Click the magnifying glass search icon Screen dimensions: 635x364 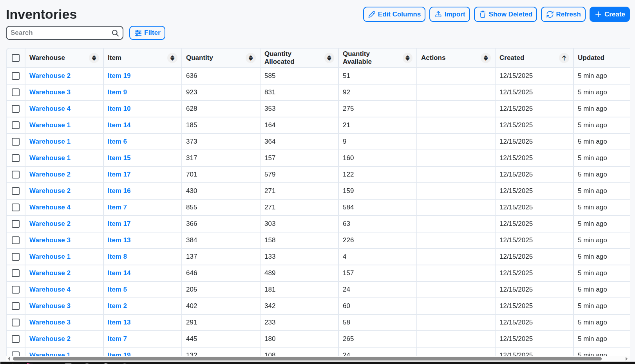(115, 33)
